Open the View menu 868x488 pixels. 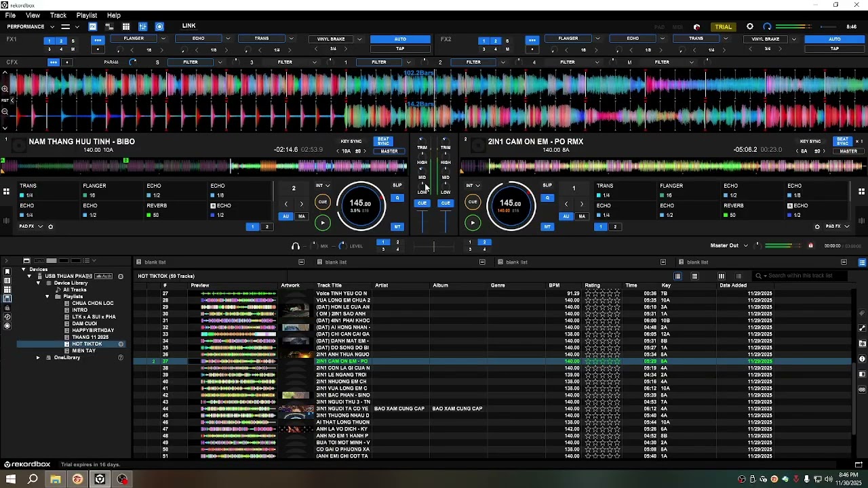pos(33,15)
